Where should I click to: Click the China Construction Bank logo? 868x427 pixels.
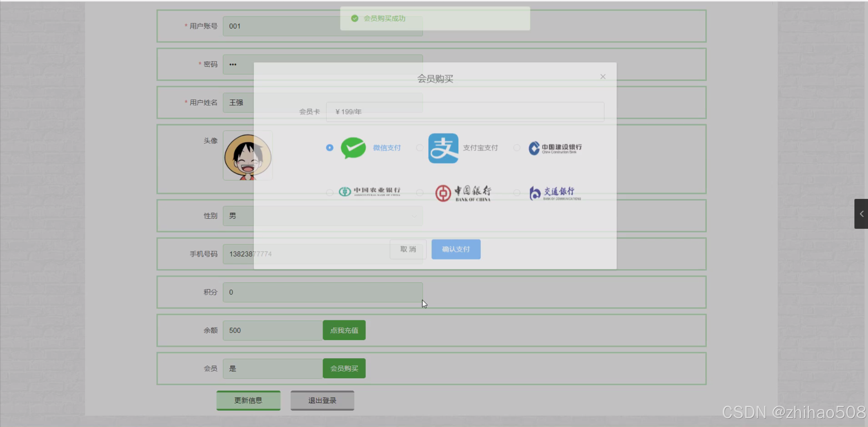[555, 148]
